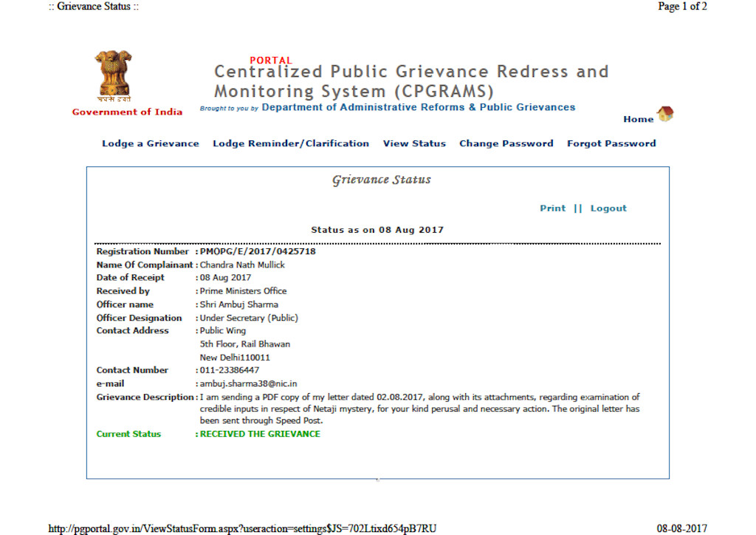The image size is (756, 535).
Task: Click the Home house icon
Action: coord(665,114)
